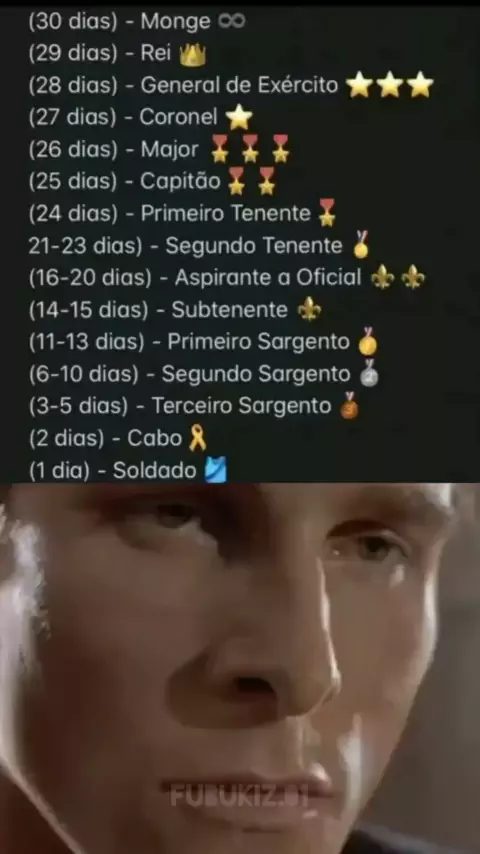Click the middle star of General de Exército
This screenshot has width=480, height=854.
click(x=390, y=85)
